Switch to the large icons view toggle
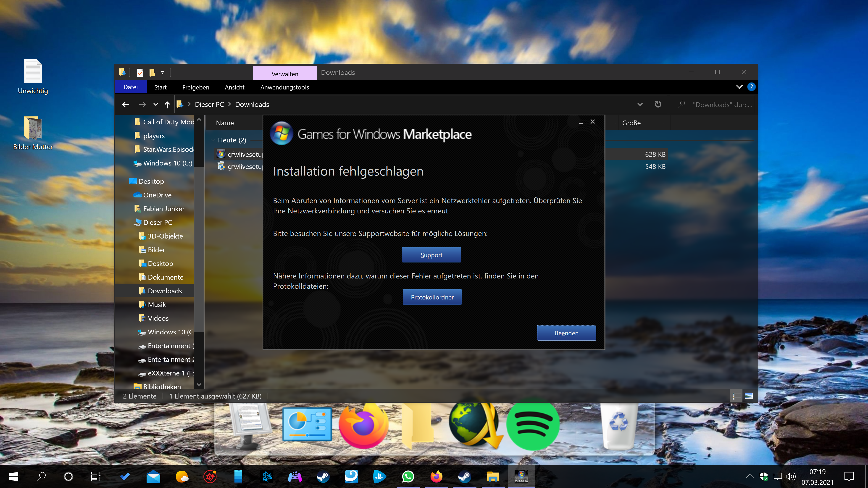Viewport: 868px width, 488px height. [748, 396]
